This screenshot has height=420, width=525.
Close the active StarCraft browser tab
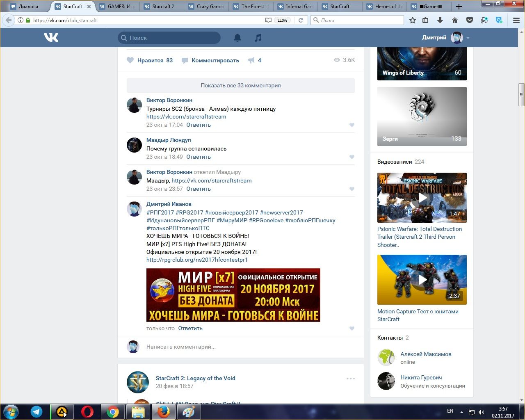[89, 7]
